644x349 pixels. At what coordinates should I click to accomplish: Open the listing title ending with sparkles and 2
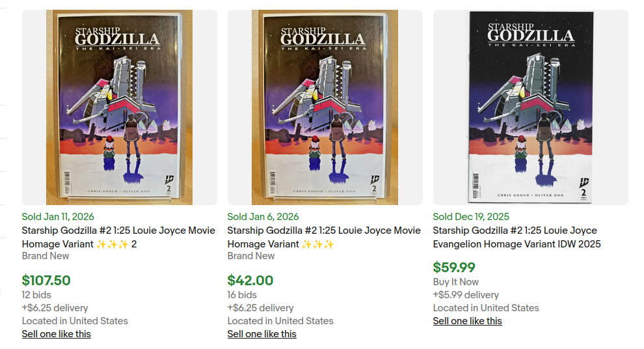coord(118,237)
